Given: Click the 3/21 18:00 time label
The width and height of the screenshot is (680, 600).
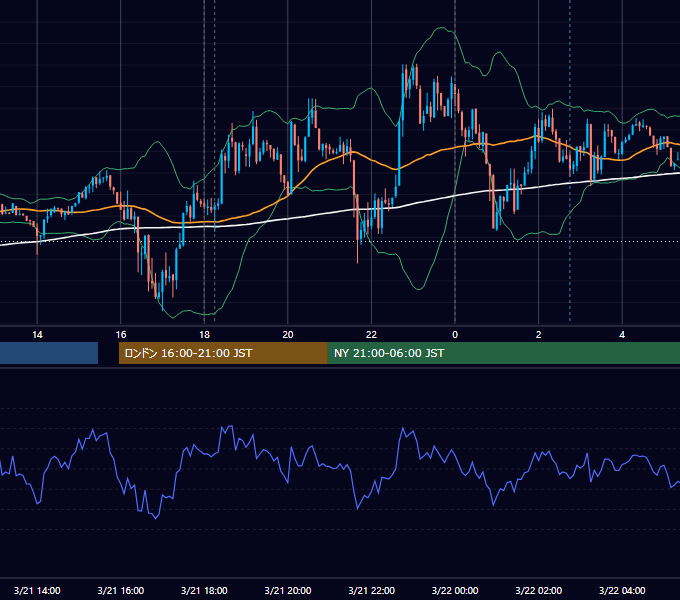Looking at the screenshot, I should [x=204, y=590].
